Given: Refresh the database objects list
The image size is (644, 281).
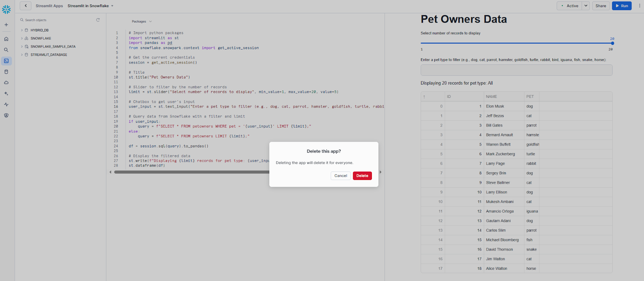Looking at the screenshot, I should pos(98,20).
